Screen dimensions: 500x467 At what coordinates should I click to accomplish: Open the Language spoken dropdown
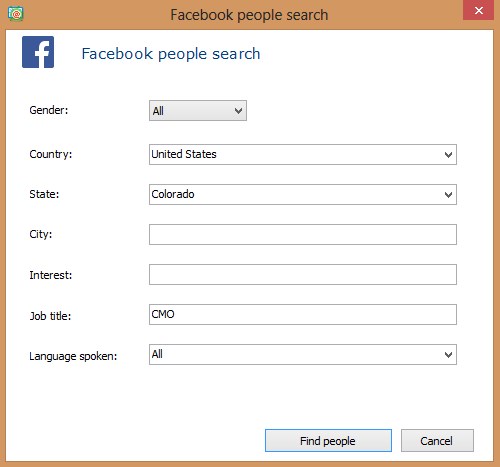pyautogui.click(x=303, y=354)
